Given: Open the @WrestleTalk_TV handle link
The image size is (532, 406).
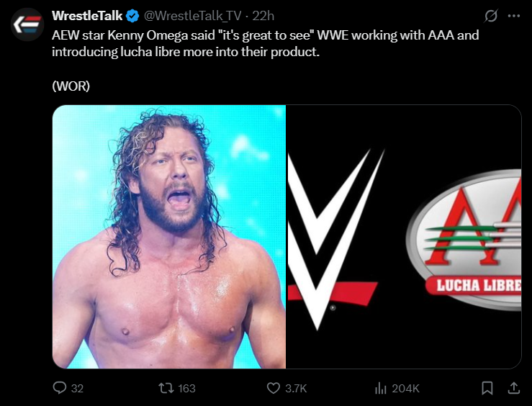Looking at the screenshot, I should [192, 16].
